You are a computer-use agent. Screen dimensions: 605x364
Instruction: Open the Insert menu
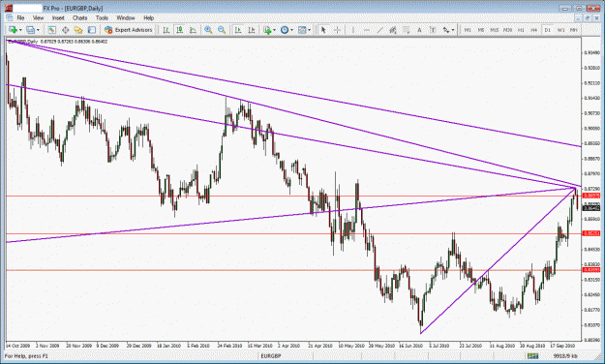pyautogui.click(x=58, y=17)
